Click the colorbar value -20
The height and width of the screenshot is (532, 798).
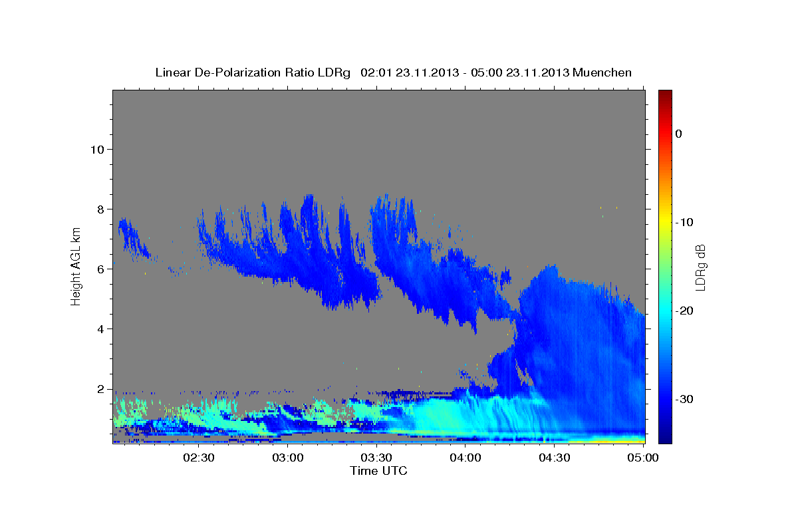[x=685, y=311]
